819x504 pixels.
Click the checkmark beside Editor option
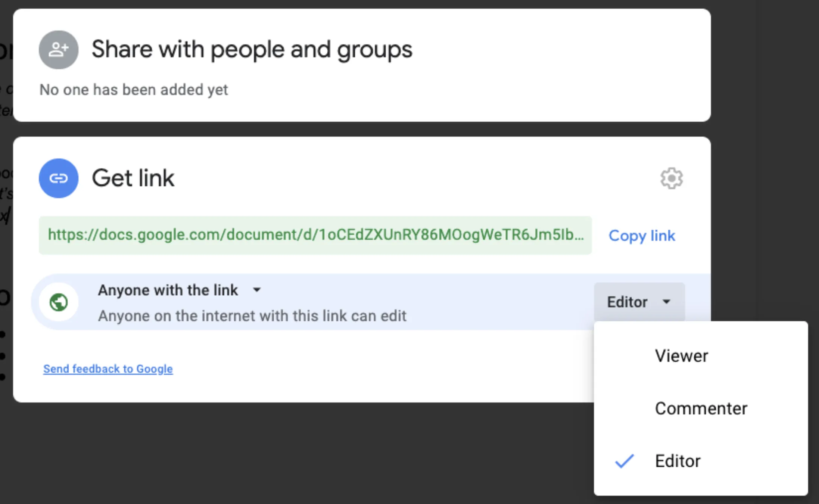[625, 461]
